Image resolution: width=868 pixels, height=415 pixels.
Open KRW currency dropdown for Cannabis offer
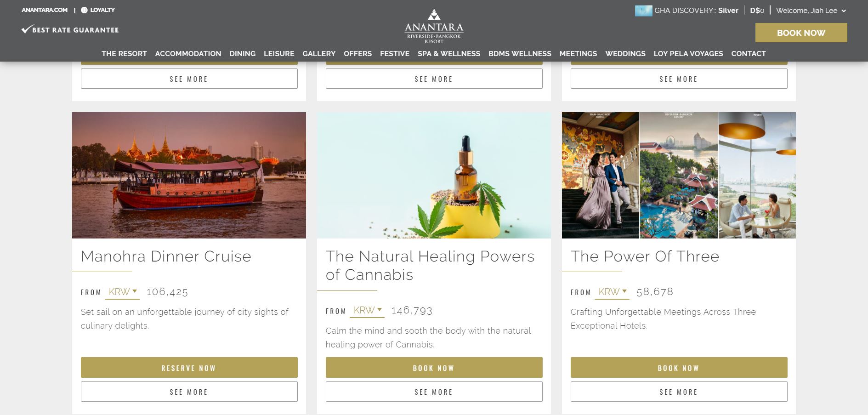[x=367, y=311]
